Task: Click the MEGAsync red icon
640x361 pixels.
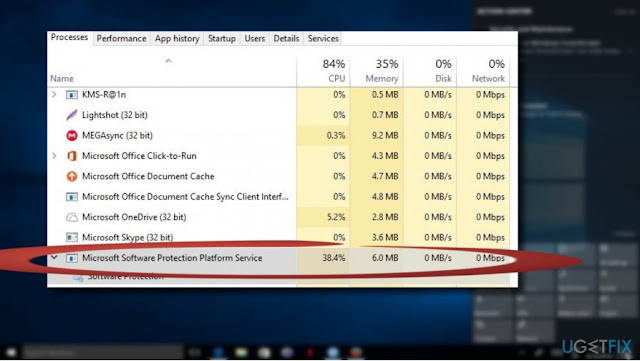Action: click(x=72, y=136)
